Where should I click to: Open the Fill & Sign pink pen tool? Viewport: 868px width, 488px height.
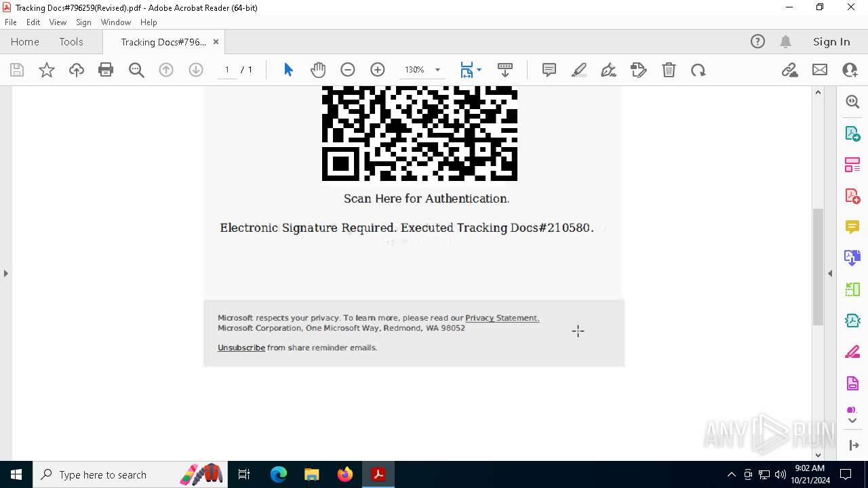coord(852,352)
